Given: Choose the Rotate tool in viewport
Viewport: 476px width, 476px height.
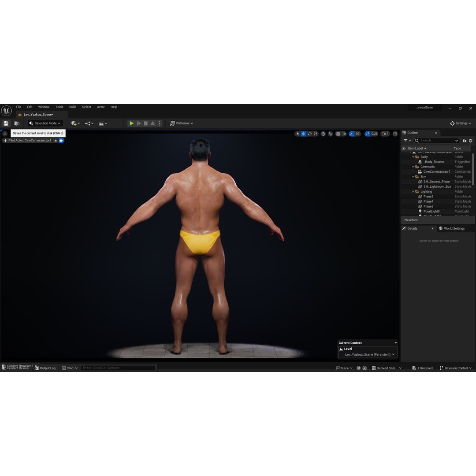Looking at the screenshot, I should (x=310, y=134).
